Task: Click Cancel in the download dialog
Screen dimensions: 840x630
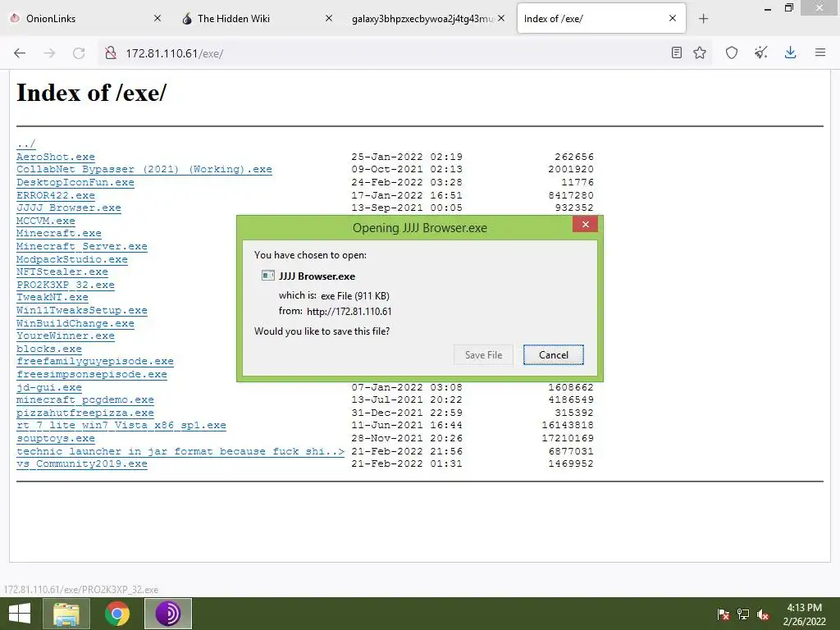Action: click(x=554, y=354)
